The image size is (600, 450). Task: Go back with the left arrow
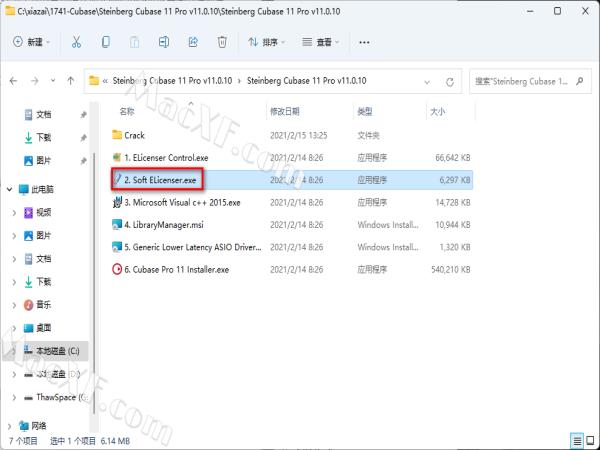(13, 81)
